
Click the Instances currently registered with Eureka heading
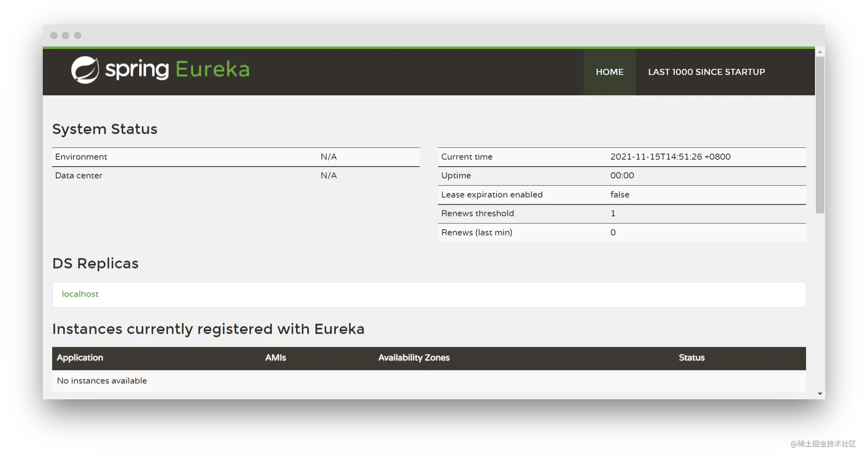208,329
